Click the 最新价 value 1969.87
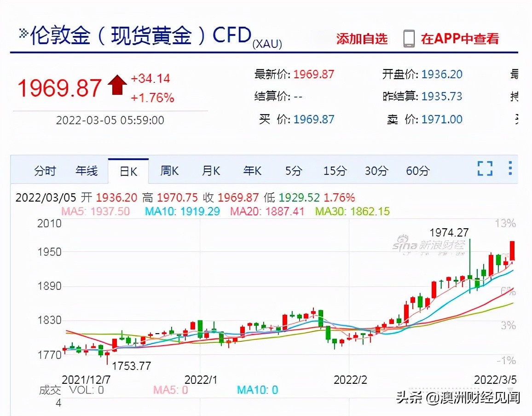 (314, 74)
